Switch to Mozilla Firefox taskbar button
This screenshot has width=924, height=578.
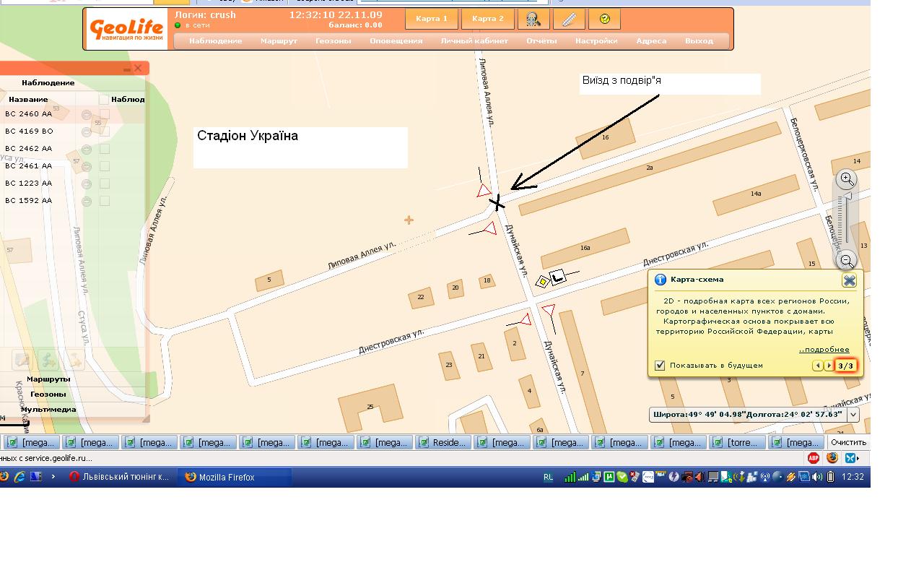coord(235,477)
